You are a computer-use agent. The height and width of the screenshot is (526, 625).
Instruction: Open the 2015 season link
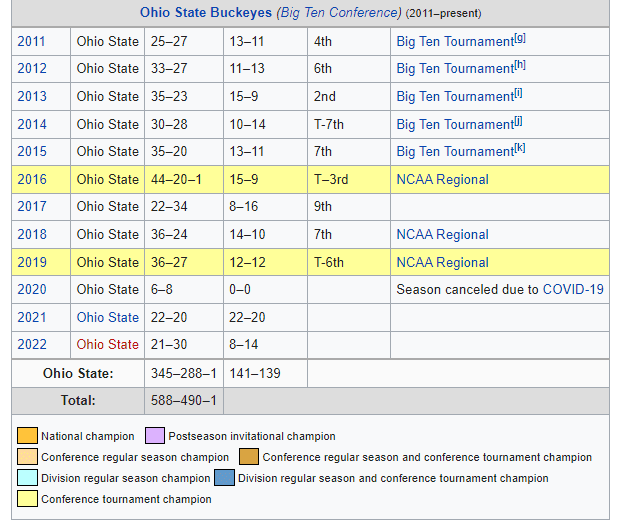(x=32, y=151)
